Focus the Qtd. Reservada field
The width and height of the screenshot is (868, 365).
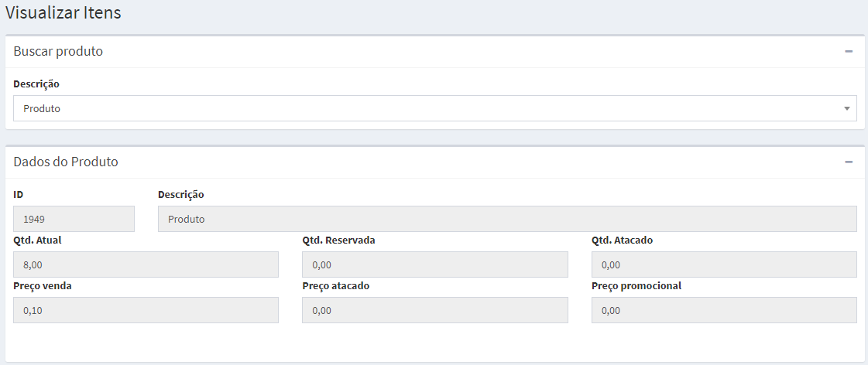tap(434, 264)
